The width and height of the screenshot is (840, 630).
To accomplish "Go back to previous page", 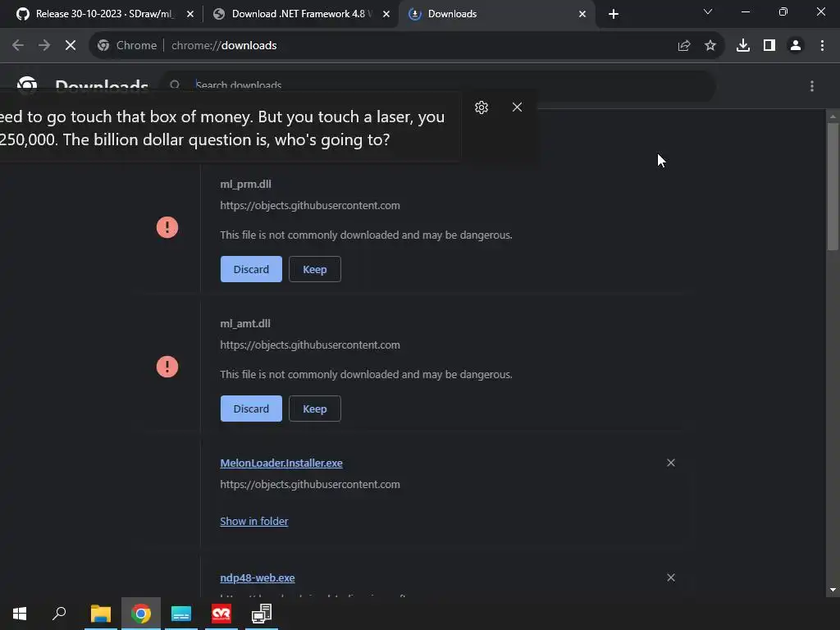I will [18, 46].
